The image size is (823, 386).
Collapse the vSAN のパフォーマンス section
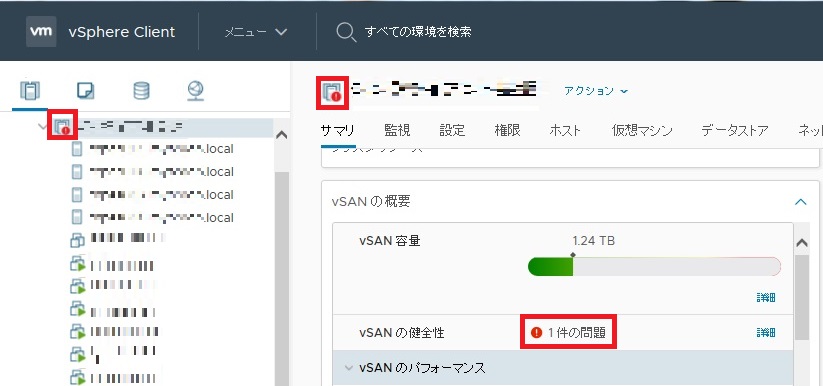(348, 368)
